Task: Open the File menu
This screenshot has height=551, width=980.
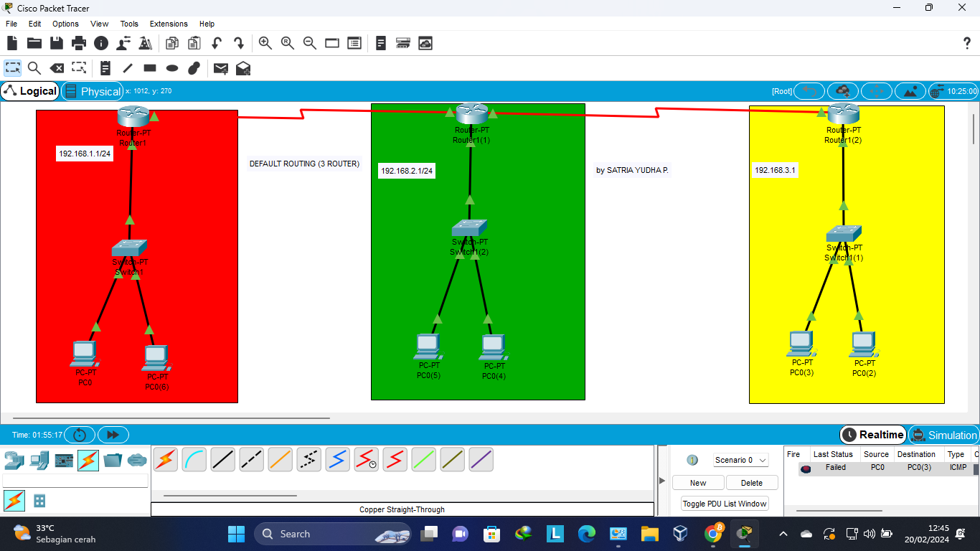Action: 11,24
